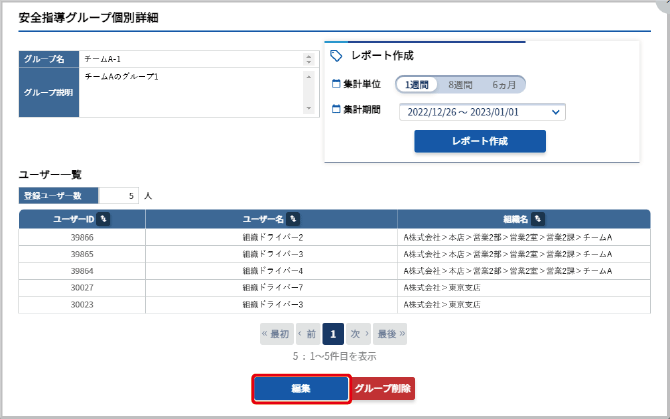Click calendar icon next to 集計単位
670x419 pixels.
pyautogui.click(x=336, y=85)
